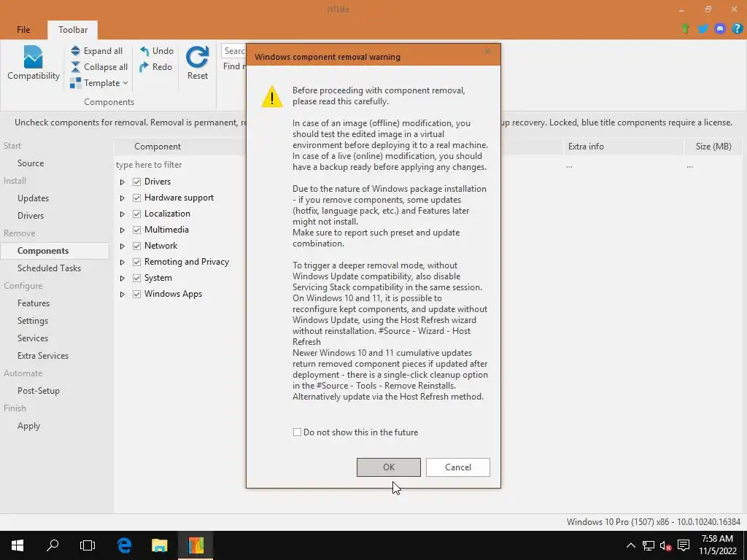Close the removal warning dialog
Image resolution: width=747 pixels, height=560 pixels.
(x=487, y=52)
